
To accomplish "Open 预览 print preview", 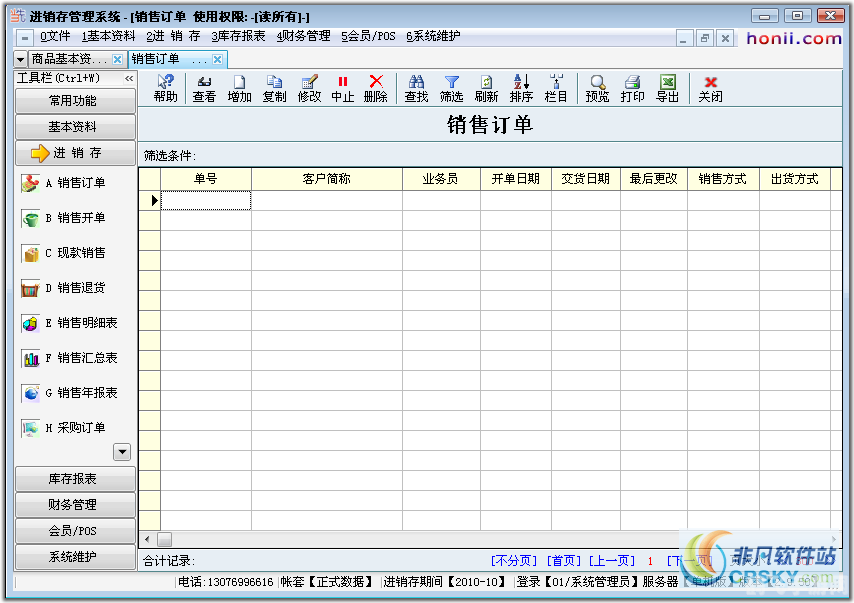I will (597, 86).
